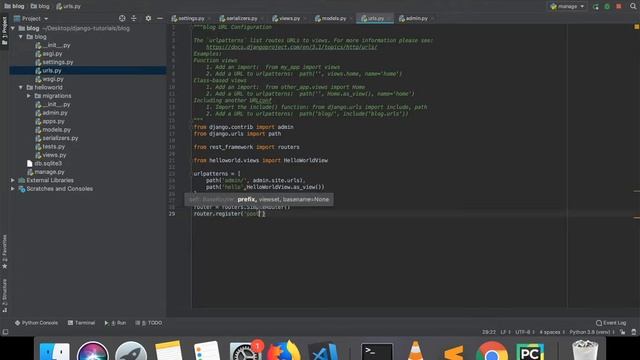
Task: Toggle the Favorites side tool window tab
Action: (x=4, y=252)
